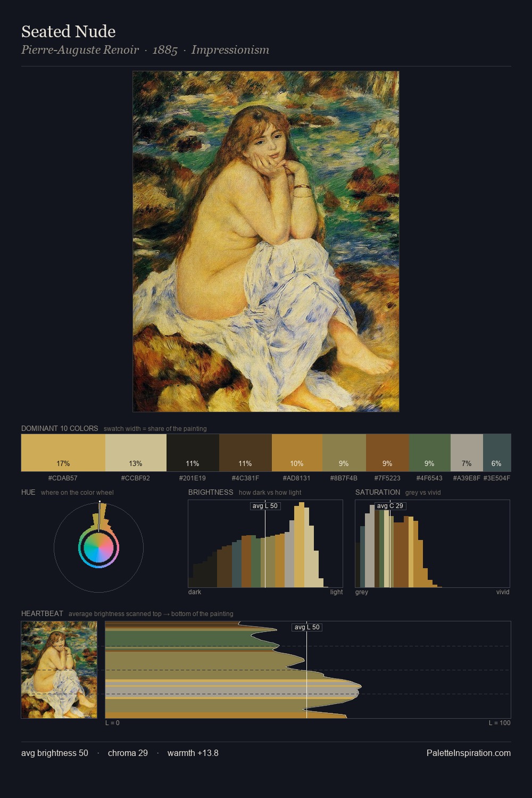Click the 'L = 100' axis label
Image resolution: width=532 pixels, height=798 pixels.
tap(500, 723)
